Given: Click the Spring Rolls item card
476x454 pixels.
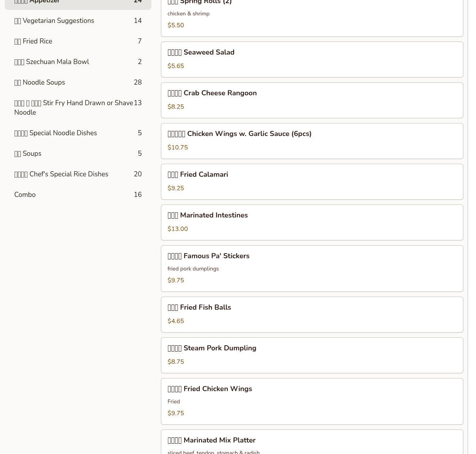Looking at the screenshot, I should [x=312, y=16].
